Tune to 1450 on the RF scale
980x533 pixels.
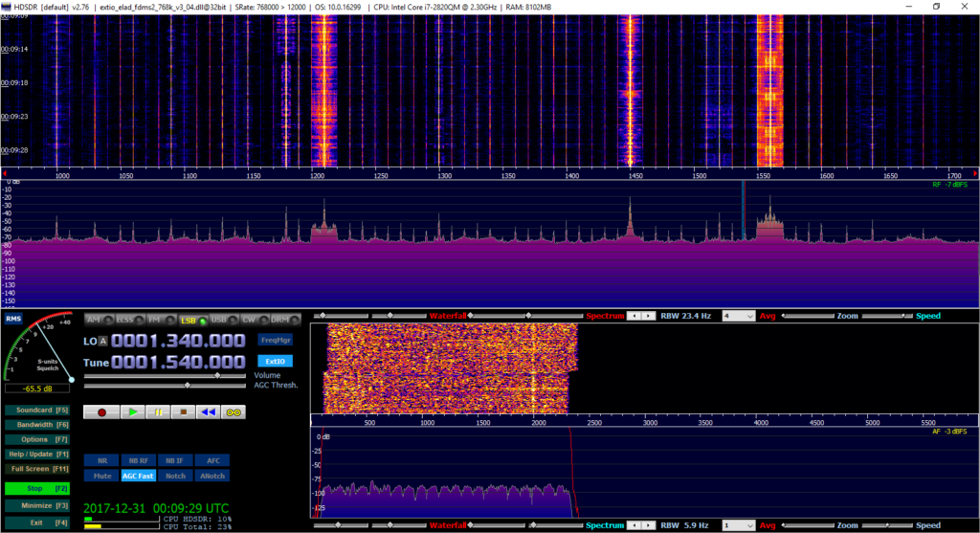pos(635,176)
